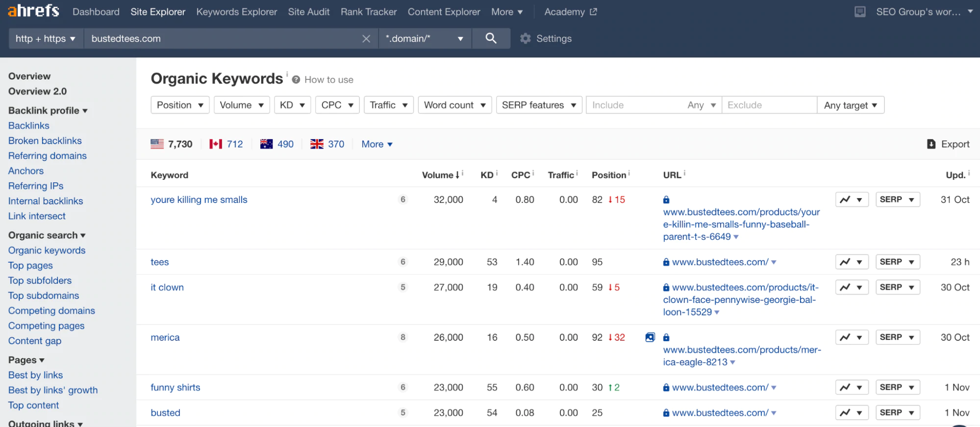Open the SERP features filter dropdown
Screen dimensions: 980x427
539,105
